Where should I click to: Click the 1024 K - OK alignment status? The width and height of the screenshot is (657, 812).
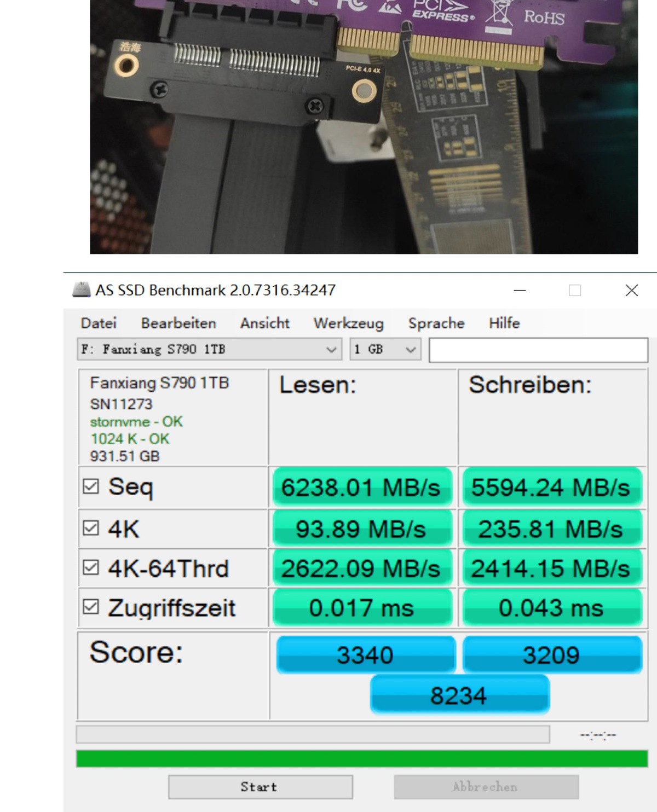[130, 439]
